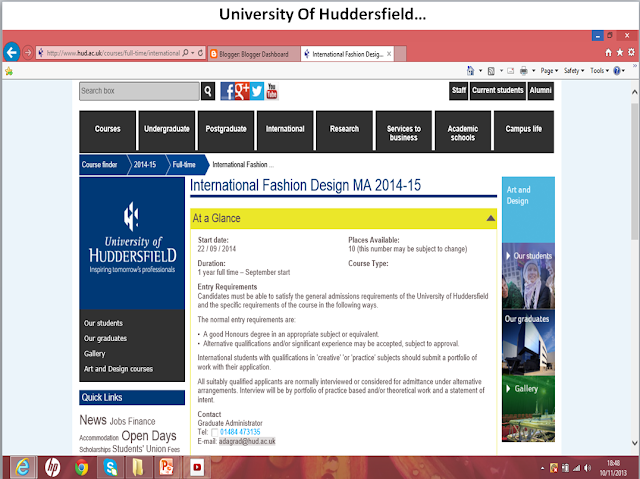This screenshot has width=640, height=479.
Task: Open the Research navigation menu
Action: [344, 131]
